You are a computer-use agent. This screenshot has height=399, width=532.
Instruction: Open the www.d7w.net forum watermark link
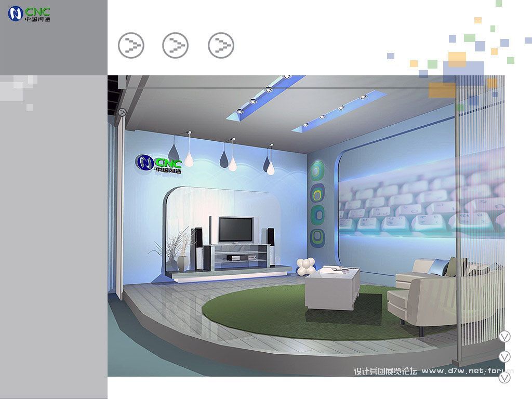click(468, 371)
